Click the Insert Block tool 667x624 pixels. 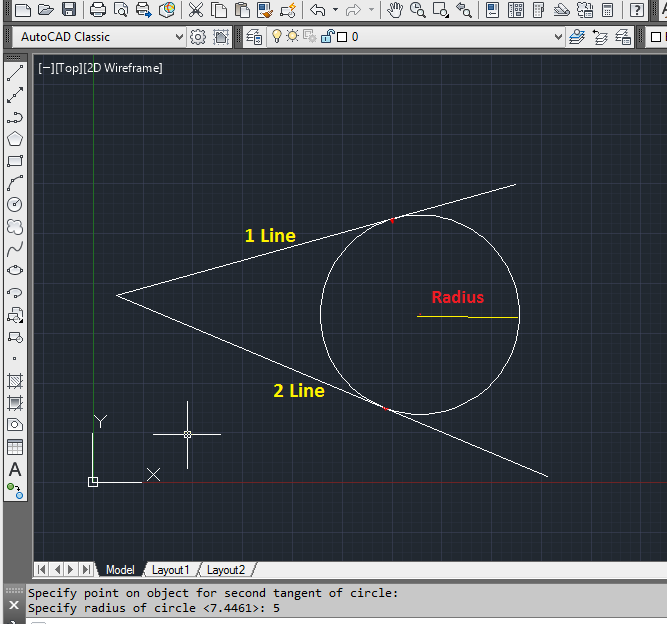(15, 315)
